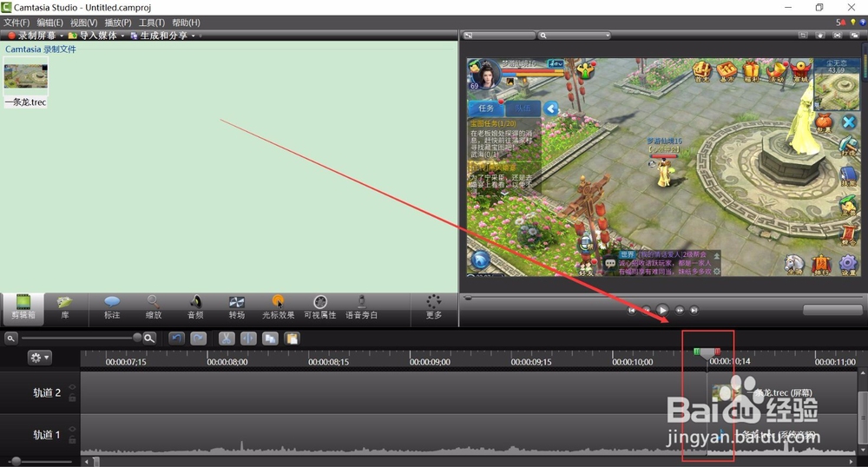
Task: Open the 可视属性 visual properties tool
Action: (320, 308)
